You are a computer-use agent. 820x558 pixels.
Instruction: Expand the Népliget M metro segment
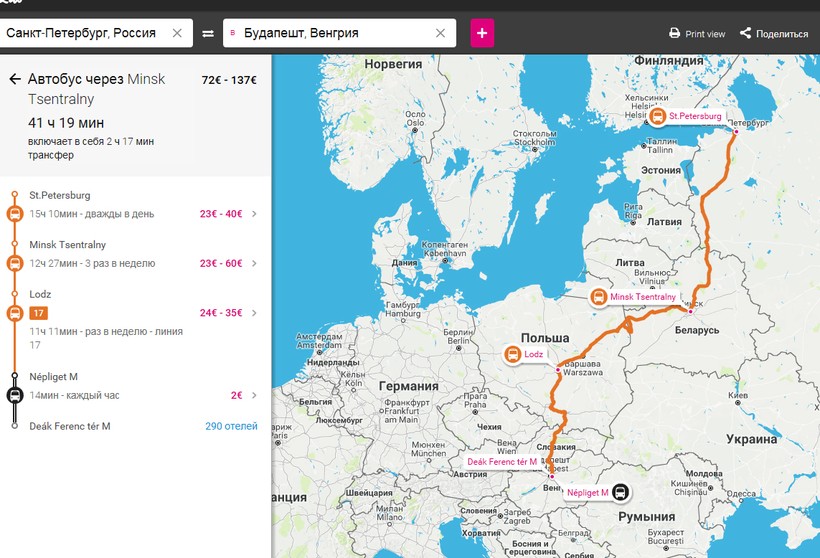254,396
